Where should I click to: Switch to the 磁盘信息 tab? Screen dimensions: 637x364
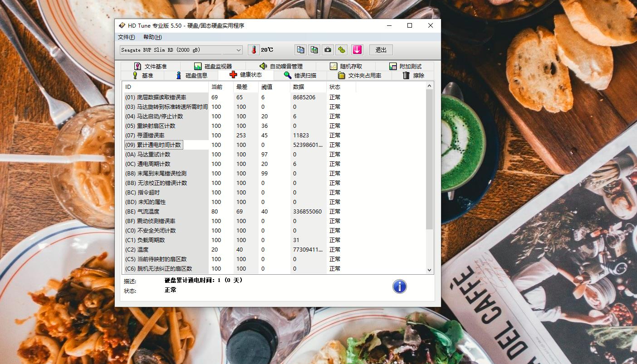click(x=191, y=75)
